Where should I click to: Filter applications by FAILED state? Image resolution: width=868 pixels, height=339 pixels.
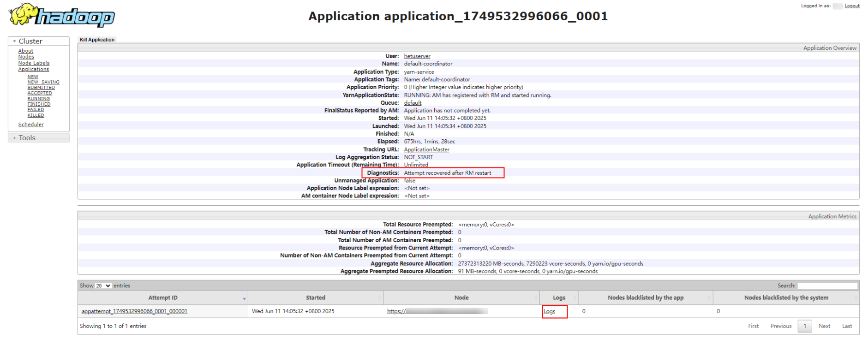tap(36, 110)
